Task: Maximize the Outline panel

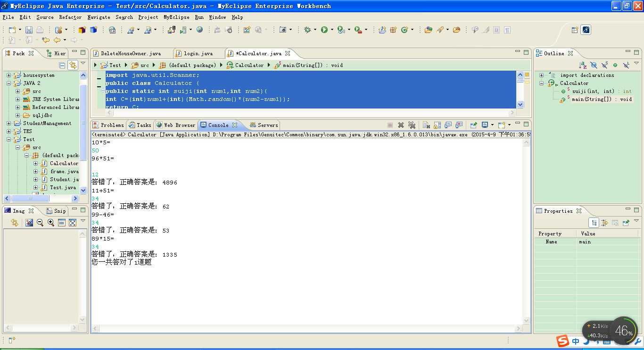Action: 636,52
